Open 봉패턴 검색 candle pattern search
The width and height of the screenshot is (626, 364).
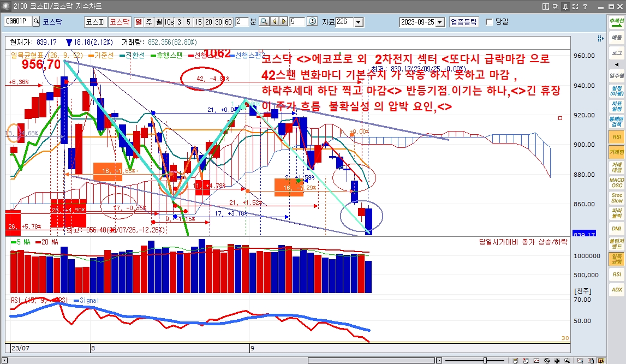(617, 122)
